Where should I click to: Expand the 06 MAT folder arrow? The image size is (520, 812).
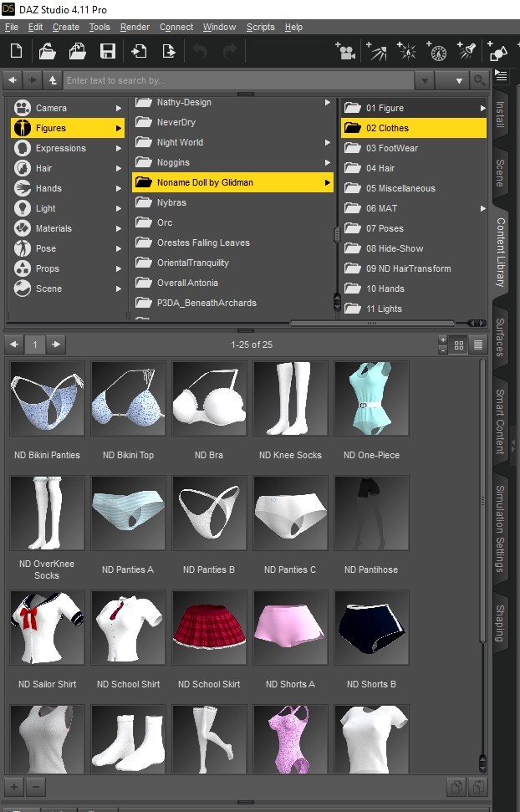(x=482, y=208)
